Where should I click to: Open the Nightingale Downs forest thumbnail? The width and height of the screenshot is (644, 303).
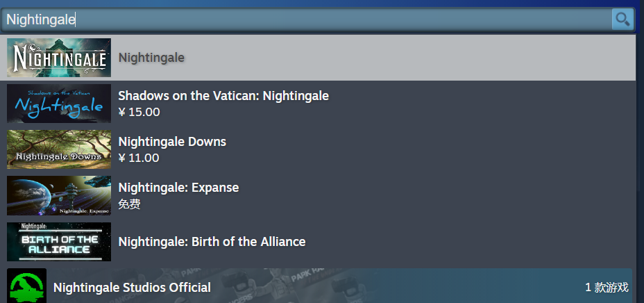(59, 149)
